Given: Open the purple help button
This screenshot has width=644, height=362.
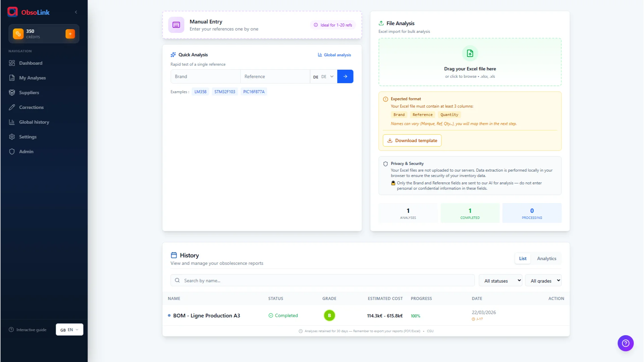Looking at the screenshot, I should tap(626, 343).
